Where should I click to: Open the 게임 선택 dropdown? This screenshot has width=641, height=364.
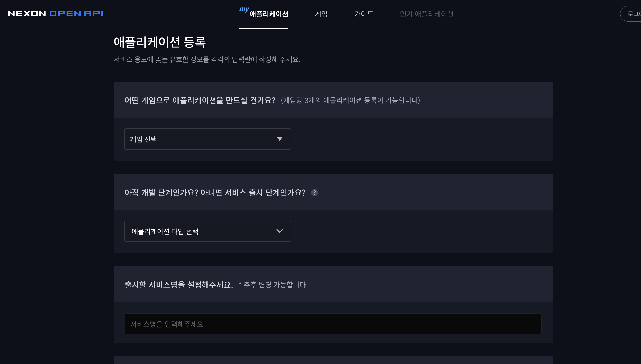(207, 139)
